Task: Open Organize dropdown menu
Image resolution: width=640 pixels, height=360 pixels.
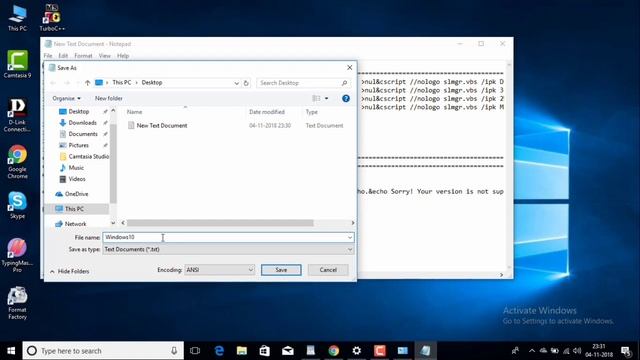Action: (x=67, y=98)
